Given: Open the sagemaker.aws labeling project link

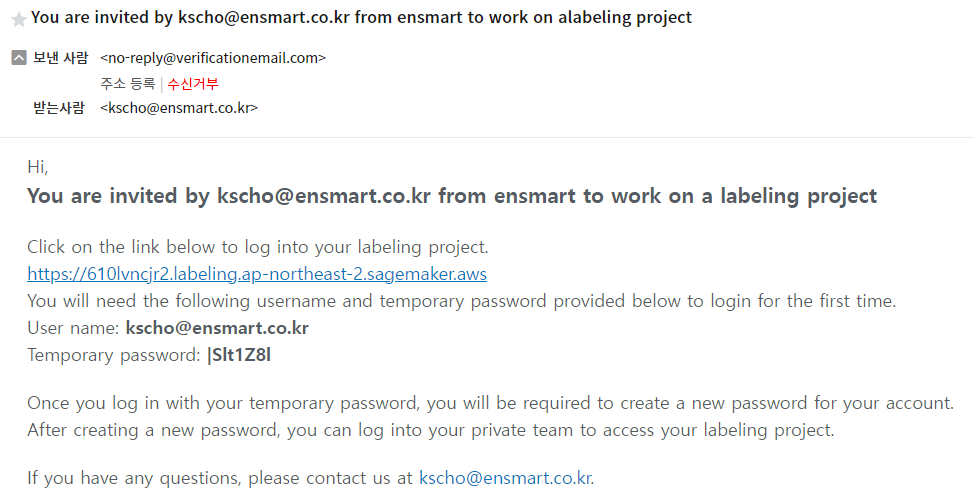Looking at the screenshot, I should [x=257, y=273].
